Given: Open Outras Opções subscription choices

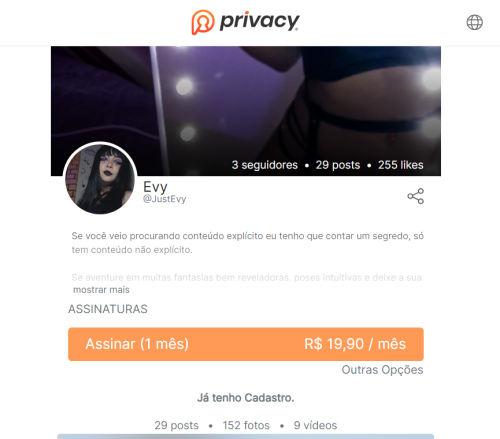Looking at the screenshot, I should [x=382, y=370].
